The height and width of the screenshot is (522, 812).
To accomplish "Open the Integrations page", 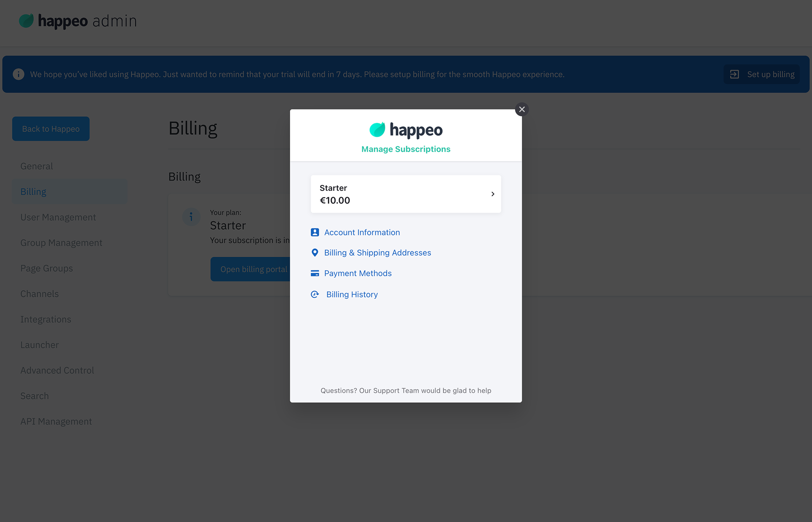I will point(46,319).
